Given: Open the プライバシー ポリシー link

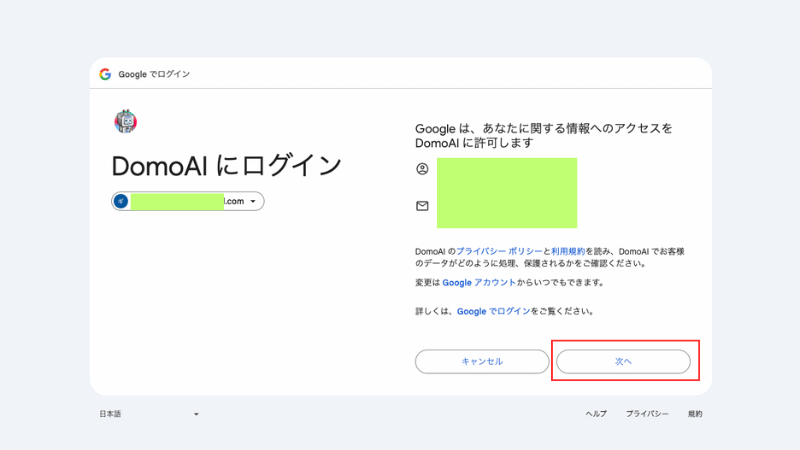Looking at the screenshot, I should [499, 252].
